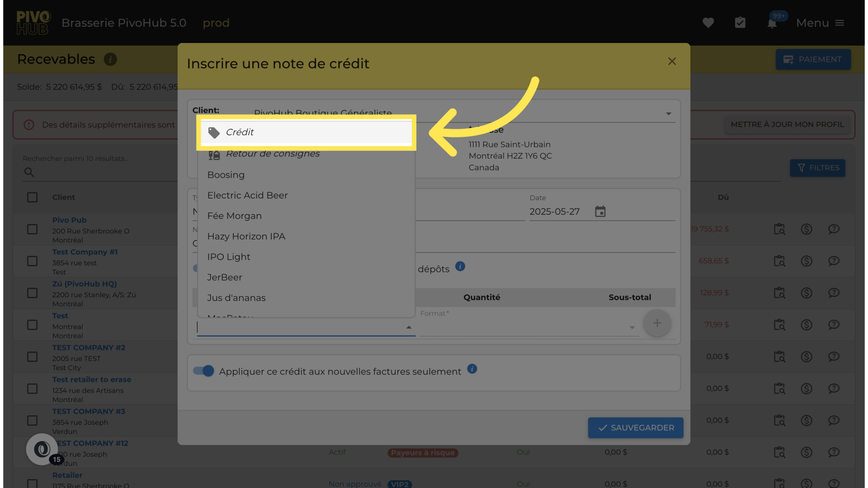Open the Format dropdown
Image resolution: width=868 pixels, height=488 pixels.
pos(632,328)
